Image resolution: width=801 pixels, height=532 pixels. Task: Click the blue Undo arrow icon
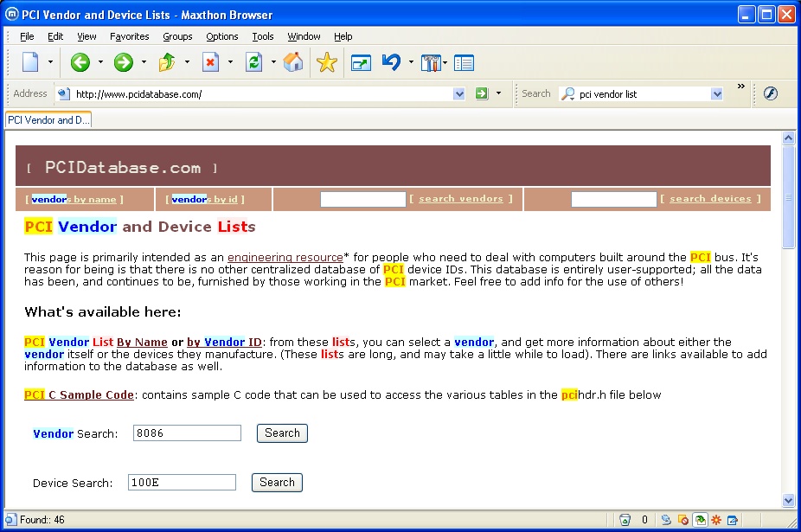coord(391,62)
